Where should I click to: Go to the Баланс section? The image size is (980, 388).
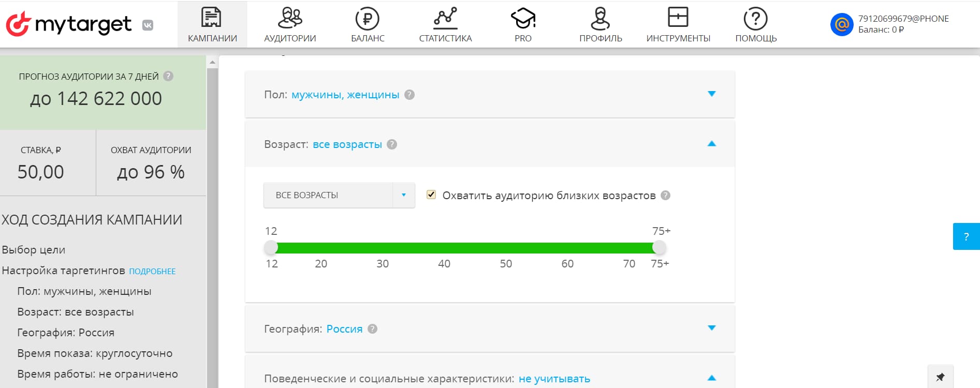(368, 24)
